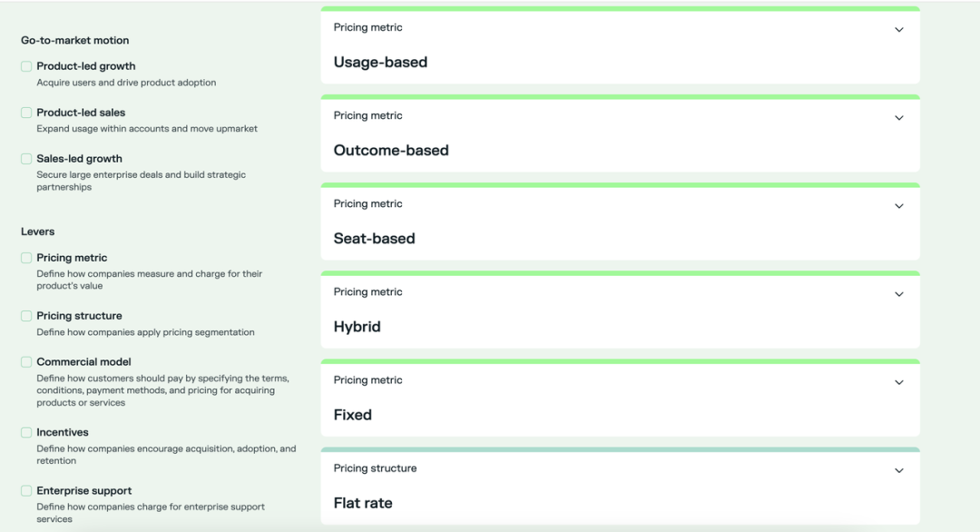
Task: Check the Product-led growth filter
Action: [x=26, y=66]
